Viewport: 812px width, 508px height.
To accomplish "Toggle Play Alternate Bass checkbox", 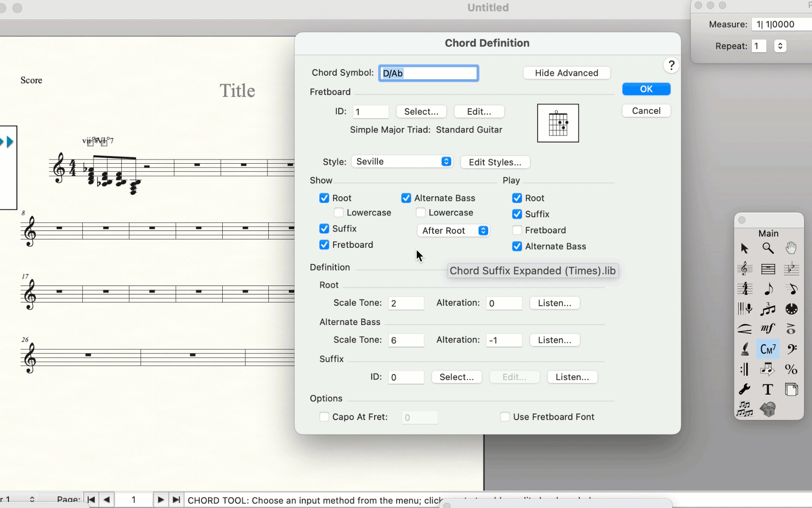I will point(517,246).
